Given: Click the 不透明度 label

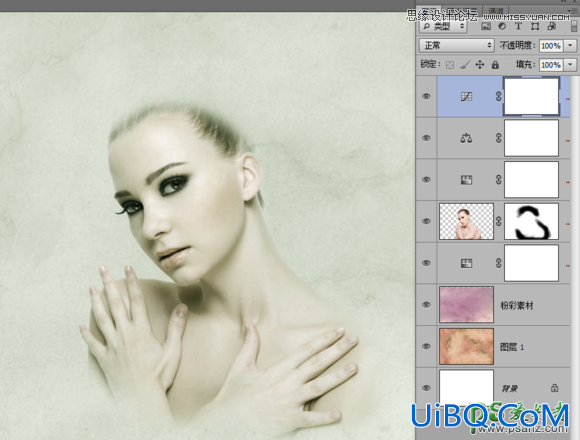Looking at the screenshot, I should pyautogui.click(x=517, y=45).
